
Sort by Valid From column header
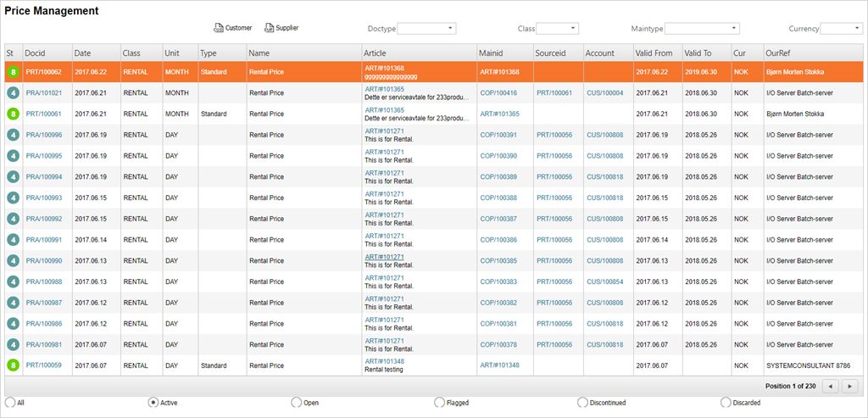[x=653, y=53]
